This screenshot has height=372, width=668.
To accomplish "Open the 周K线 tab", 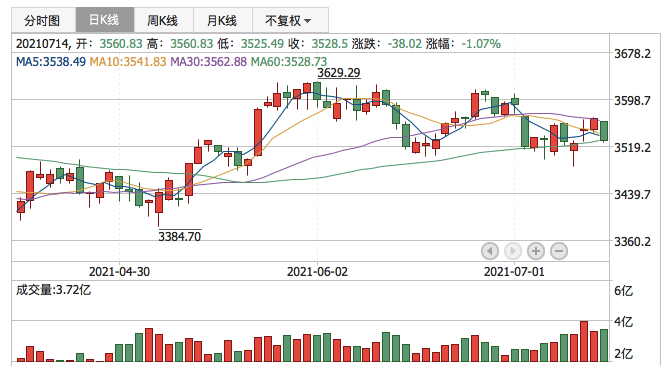I will click(164, 20).
